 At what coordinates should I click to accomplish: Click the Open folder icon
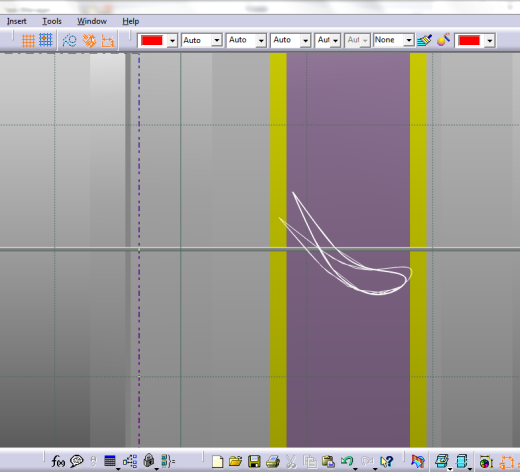[235, 461]
